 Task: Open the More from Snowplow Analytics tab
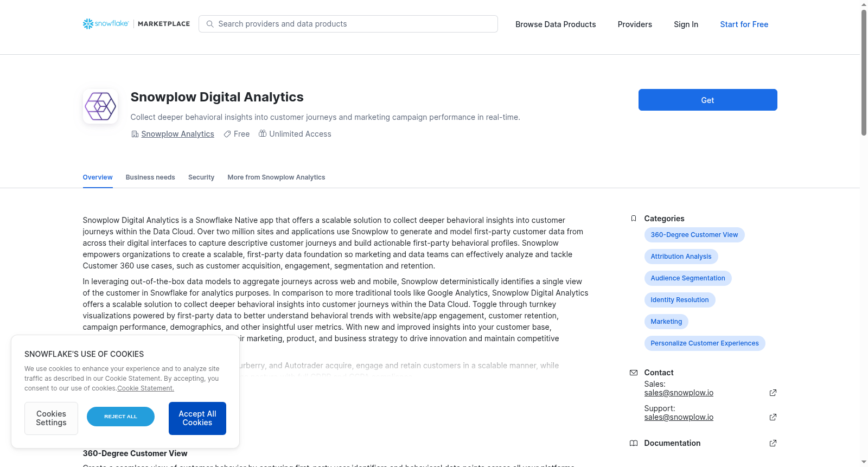click(x=276, y=177)
